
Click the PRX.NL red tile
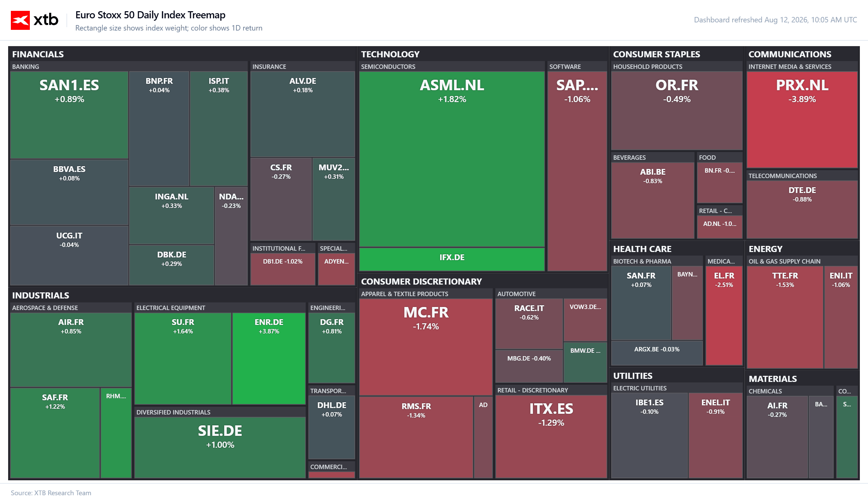[802, 119]
